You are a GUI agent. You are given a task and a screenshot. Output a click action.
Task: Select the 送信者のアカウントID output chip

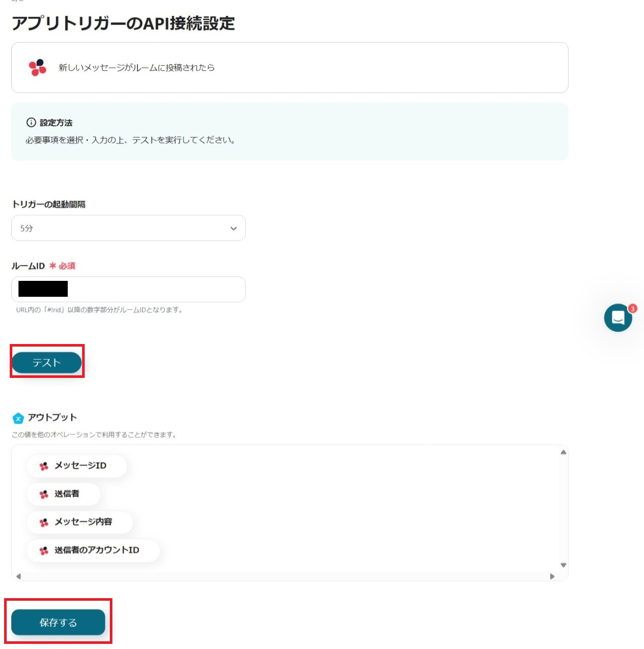[93, 550]
